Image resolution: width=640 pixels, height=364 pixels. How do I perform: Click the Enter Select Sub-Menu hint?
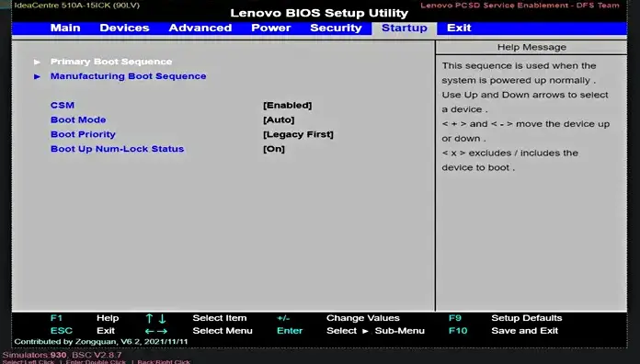(x=350, y=331)
